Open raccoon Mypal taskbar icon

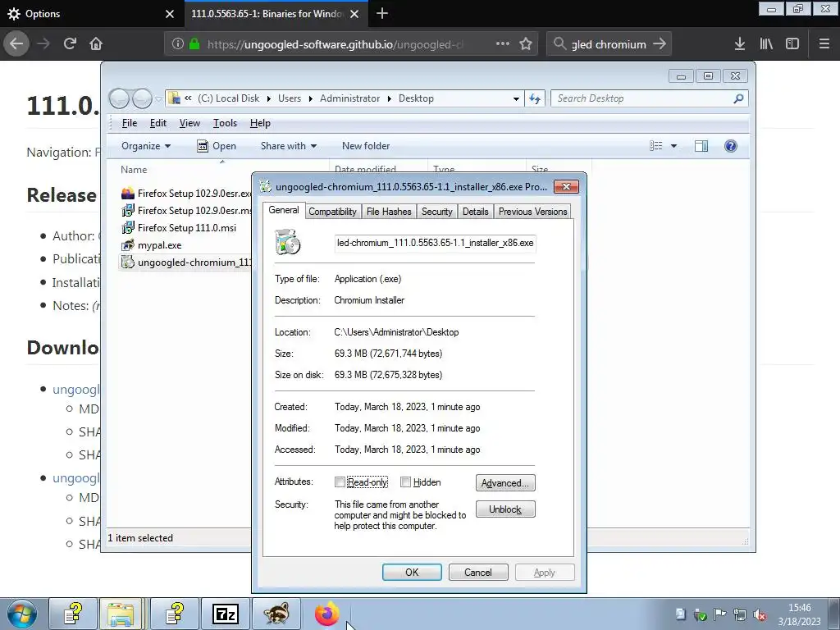click(276, 614)
